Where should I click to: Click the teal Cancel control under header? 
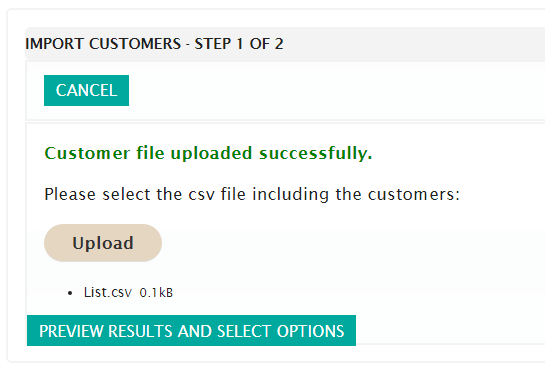86,90
